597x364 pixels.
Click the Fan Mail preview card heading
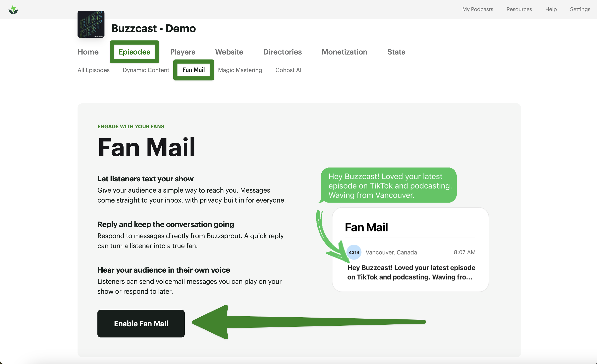pos(366,227)
